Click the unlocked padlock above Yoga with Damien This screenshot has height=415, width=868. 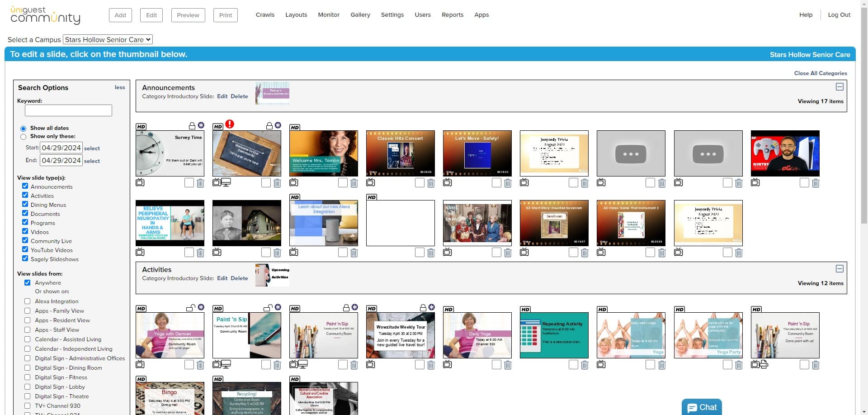point(191,308)
